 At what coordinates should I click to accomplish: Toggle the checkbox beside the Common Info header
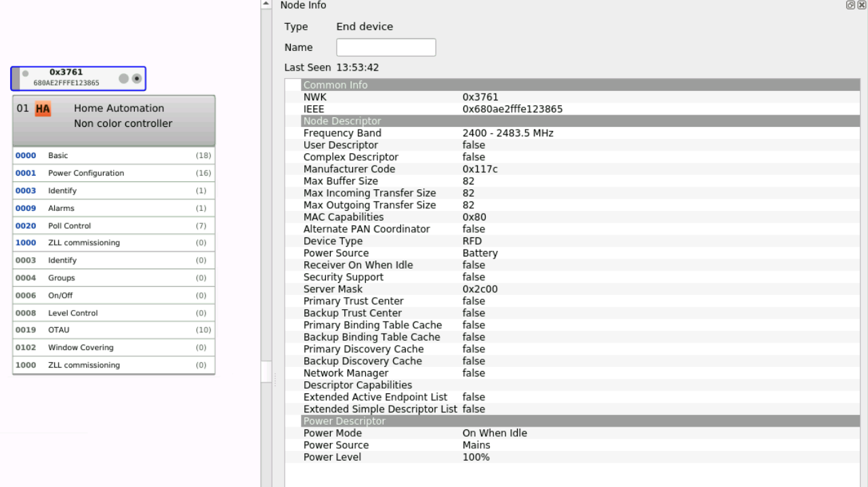(x=292, y=85)
